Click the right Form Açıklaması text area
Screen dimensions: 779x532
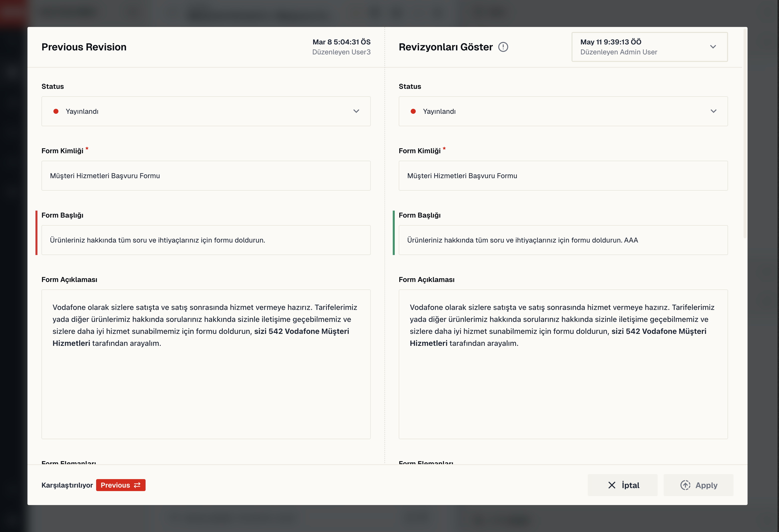563,364
